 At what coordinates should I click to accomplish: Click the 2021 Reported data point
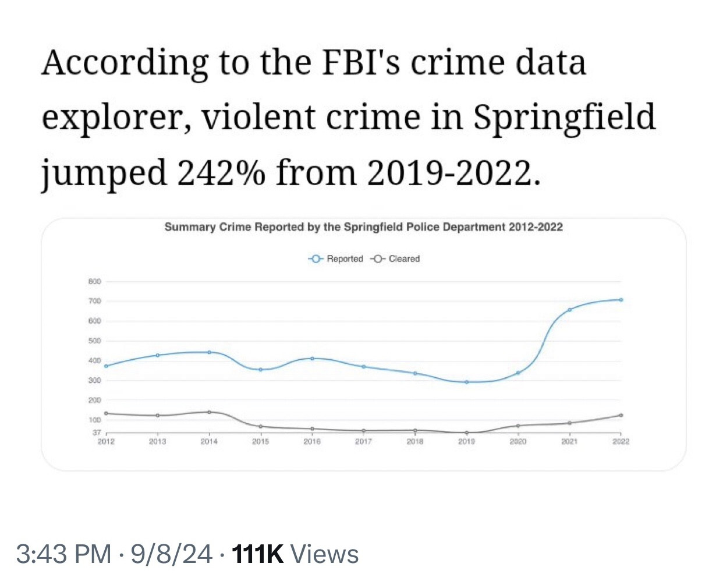(569, 310)
